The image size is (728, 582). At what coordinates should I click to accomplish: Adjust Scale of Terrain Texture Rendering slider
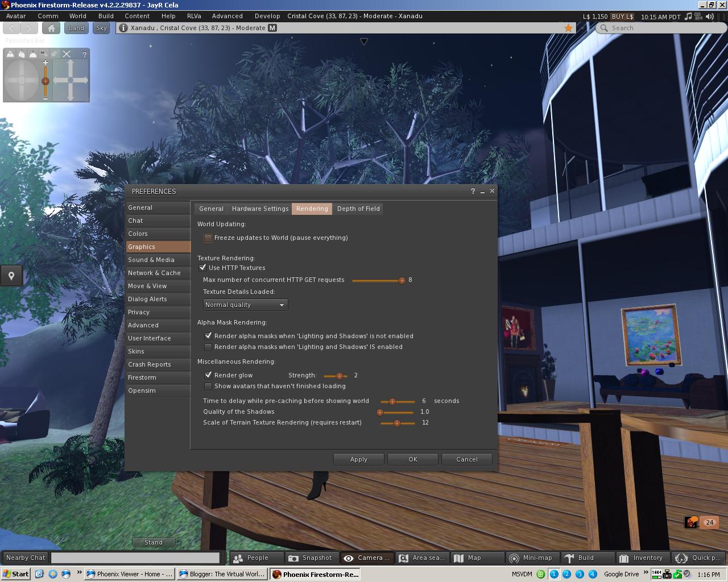398,423
